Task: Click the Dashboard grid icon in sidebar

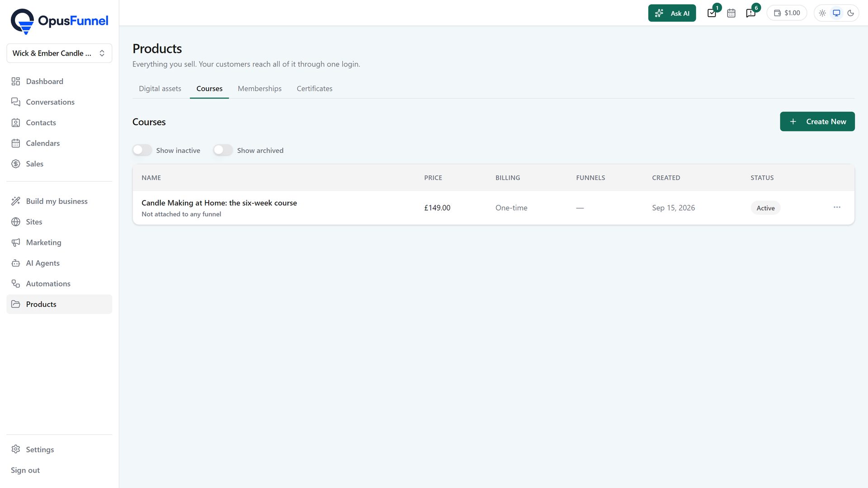Action: coord(16,81)
